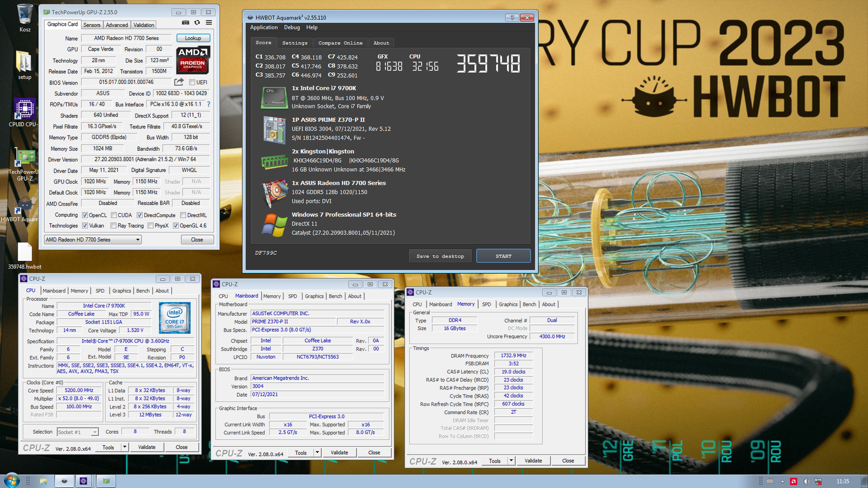Viewport: 868px width, 488px height.
Task: Click the taskbar clock showing 11:35
Action: pos(843,481)
